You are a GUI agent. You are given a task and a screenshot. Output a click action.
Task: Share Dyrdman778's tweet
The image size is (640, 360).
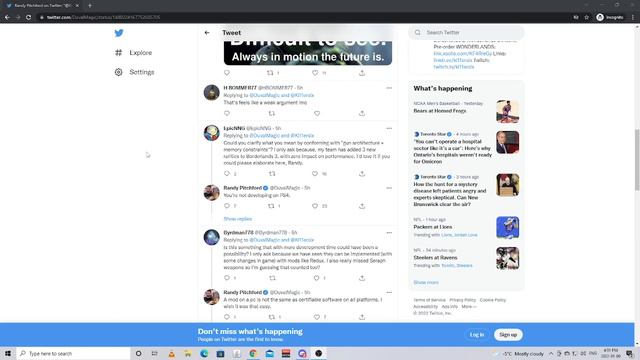(x=362, y=278)
